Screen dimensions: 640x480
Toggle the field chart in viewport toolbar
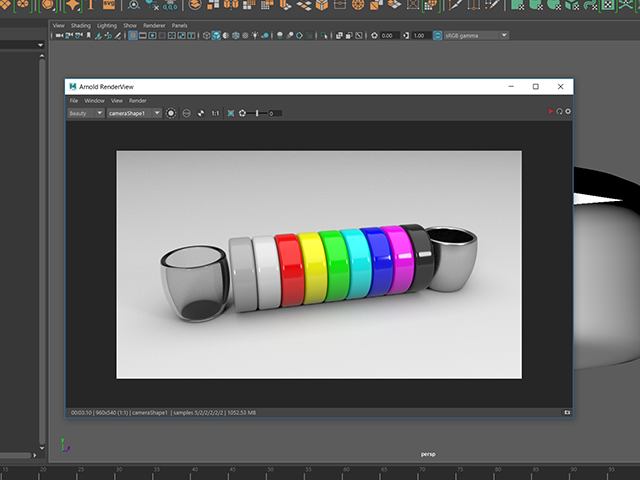(172, 36)
